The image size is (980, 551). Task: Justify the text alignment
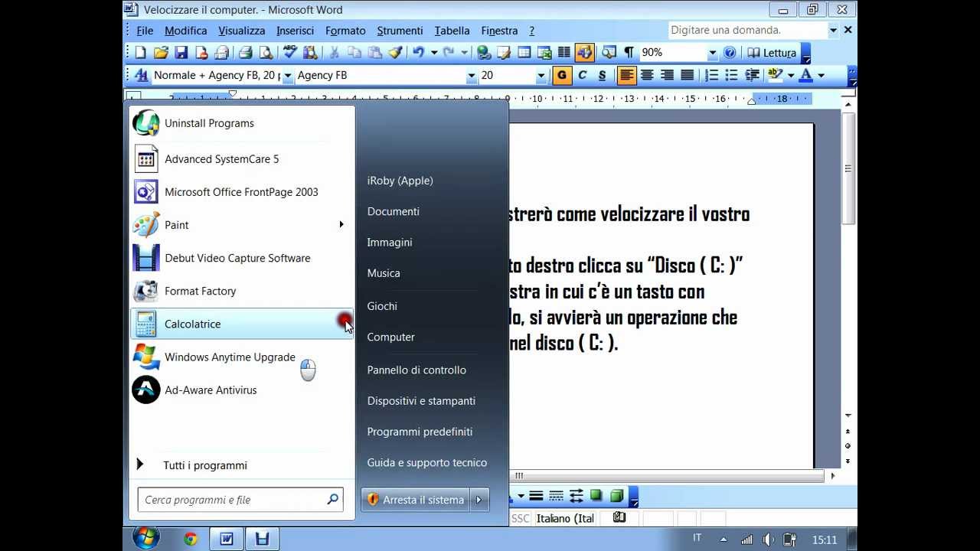tap(687, 75)
